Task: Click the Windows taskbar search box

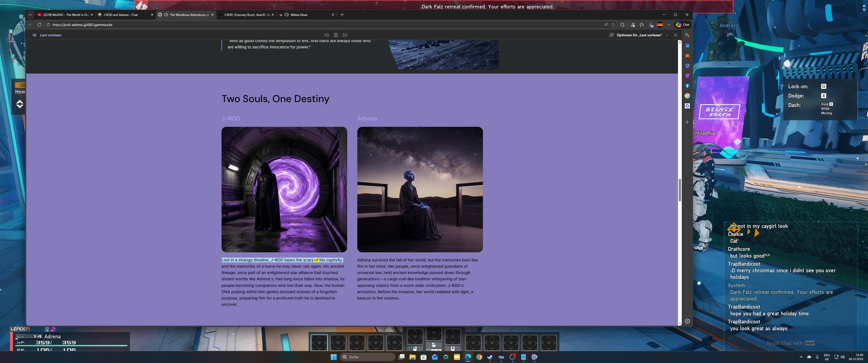Action: click(x=367, y=357)
